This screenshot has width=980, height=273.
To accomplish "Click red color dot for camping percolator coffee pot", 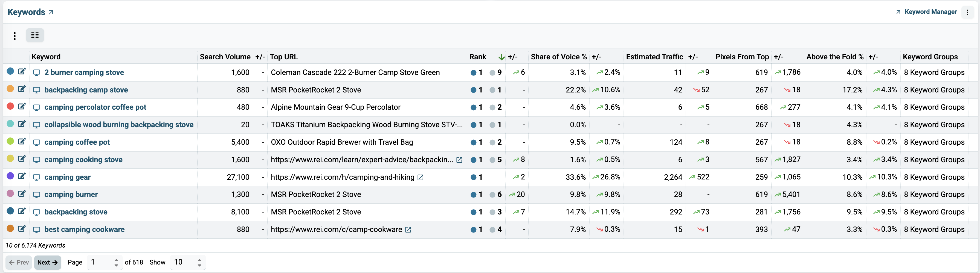I will tap(11, 106).
